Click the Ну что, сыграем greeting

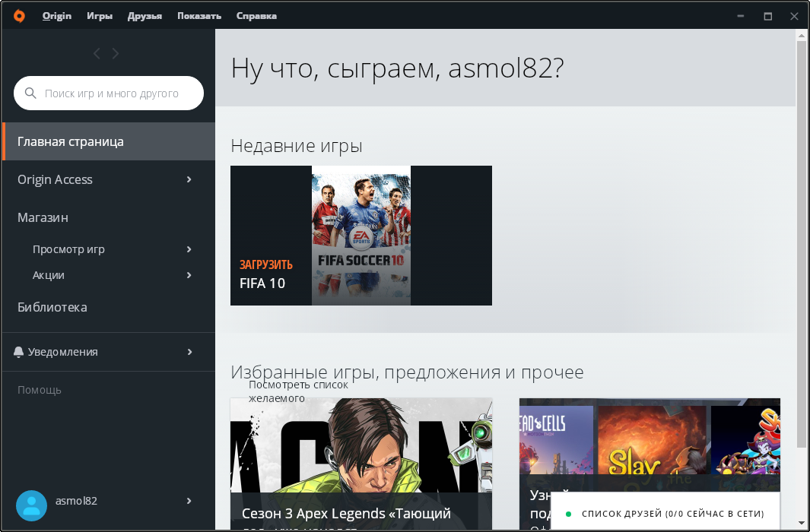(397, 68)
